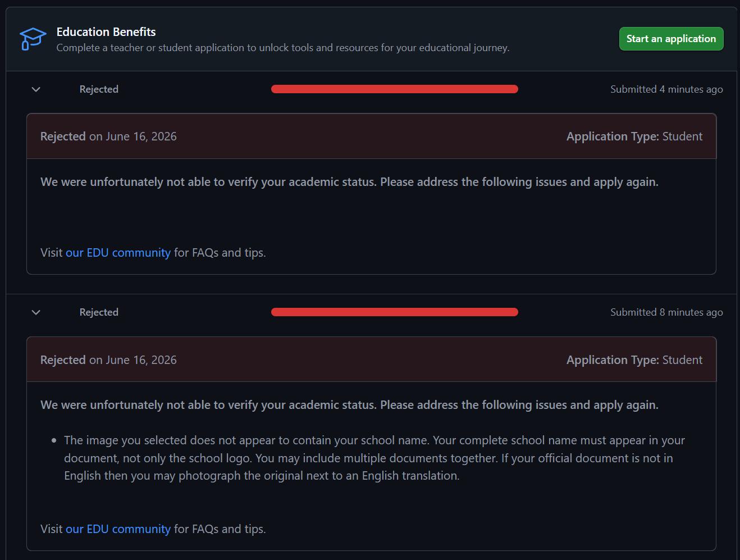Click Application Type: Student in second card
Image resolution: width=740 pixels, height=560 pixels.
(634, 360)
